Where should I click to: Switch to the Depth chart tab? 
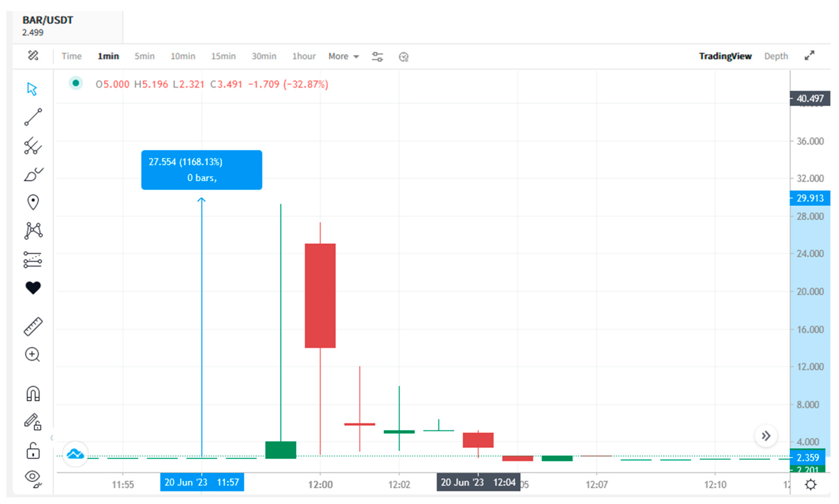[x=776, y=56]
